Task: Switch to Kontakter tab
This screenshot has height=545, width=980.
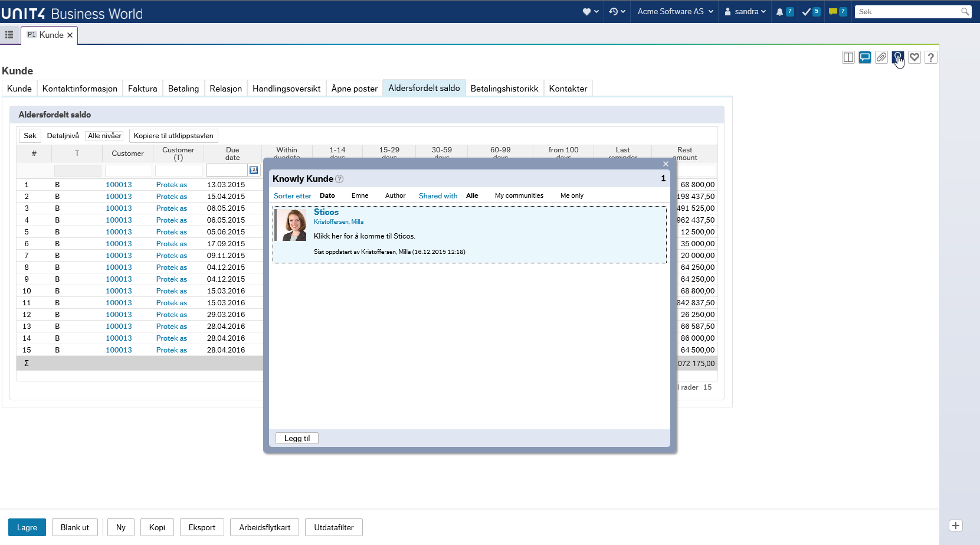Action: (x=568, y=89)
